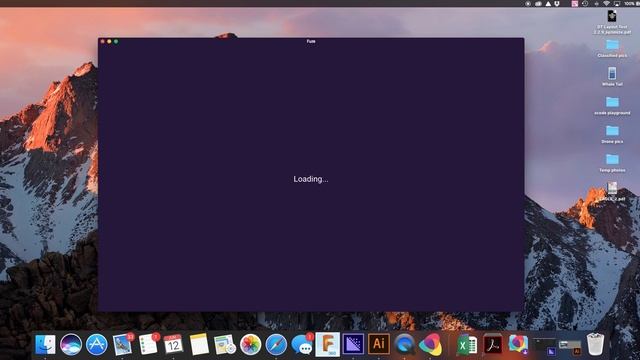Image resolution: width=640 pixels, height=360 pixels.
Task: Launch Siri from the Dock
Action: coord(71,344)
